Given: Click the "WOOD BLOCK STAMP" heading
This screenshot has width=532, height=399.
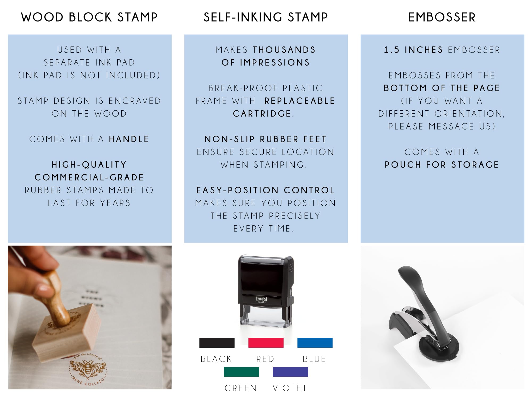Looking at the screenshot, I should [x=89, y=17].
